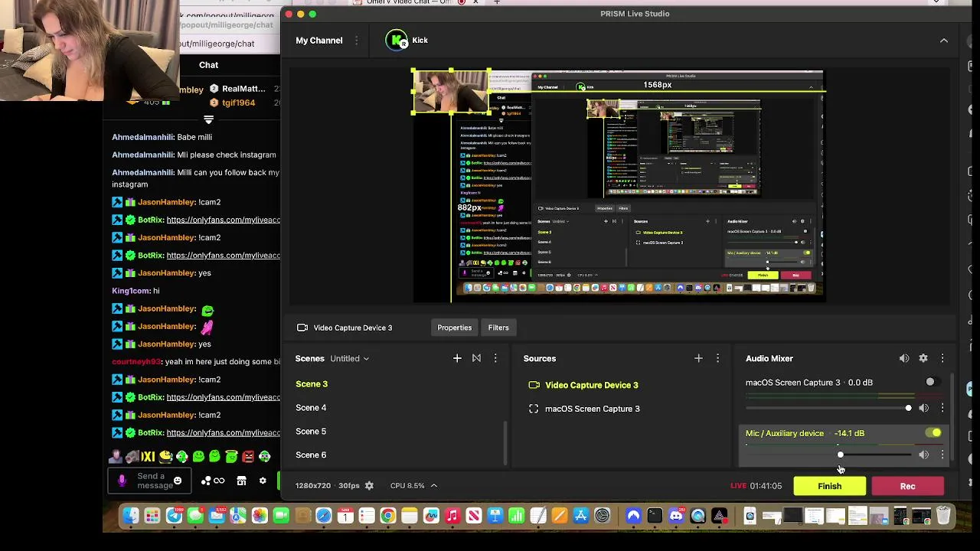Viewport: 980px width, 551px height.
Task: Collapse the channel panel with the chevron
Action: tap(943, 41)
